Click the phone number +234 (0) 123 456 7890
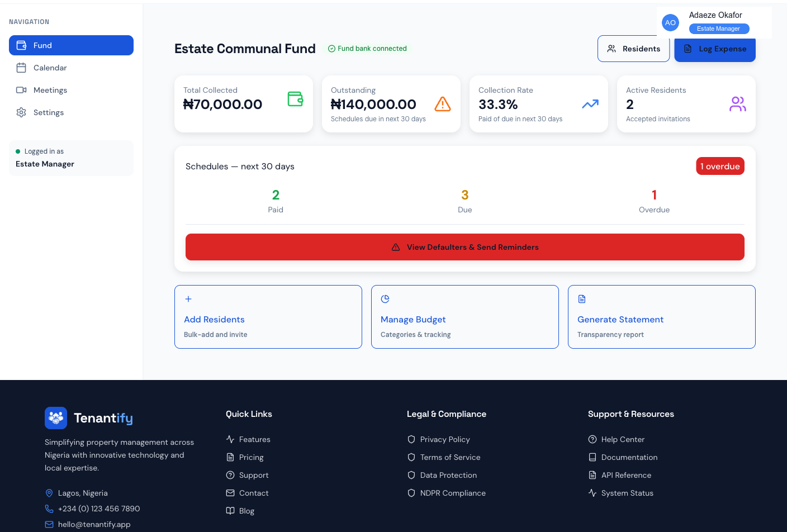Screen dimensions: 787x532 pyautogui.click(x=99, y=509)
